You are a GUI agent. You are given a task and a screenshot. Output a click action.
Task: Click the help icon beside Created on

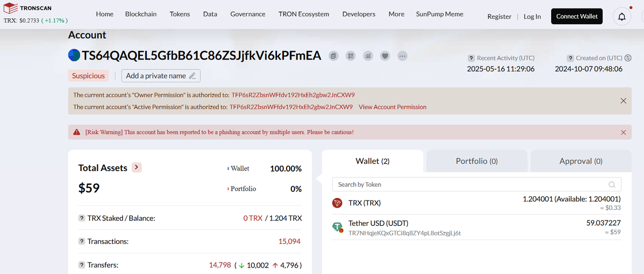tap(570, 58)
